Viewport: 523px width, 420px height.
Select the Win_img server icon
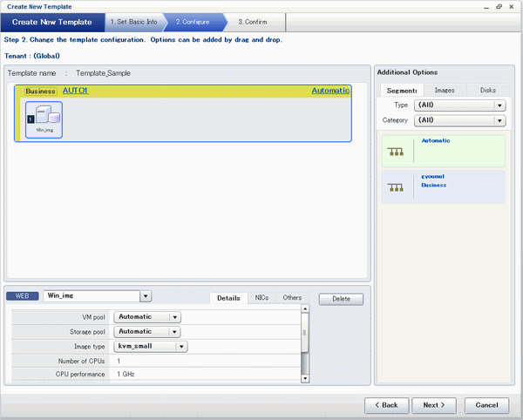pos(44,119)
